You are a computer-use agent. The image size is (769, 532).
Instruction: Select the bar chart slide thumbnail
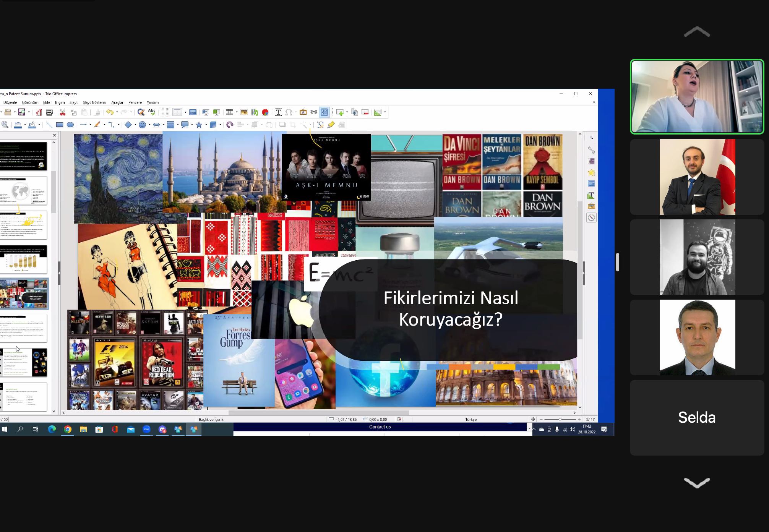(24, 259)
